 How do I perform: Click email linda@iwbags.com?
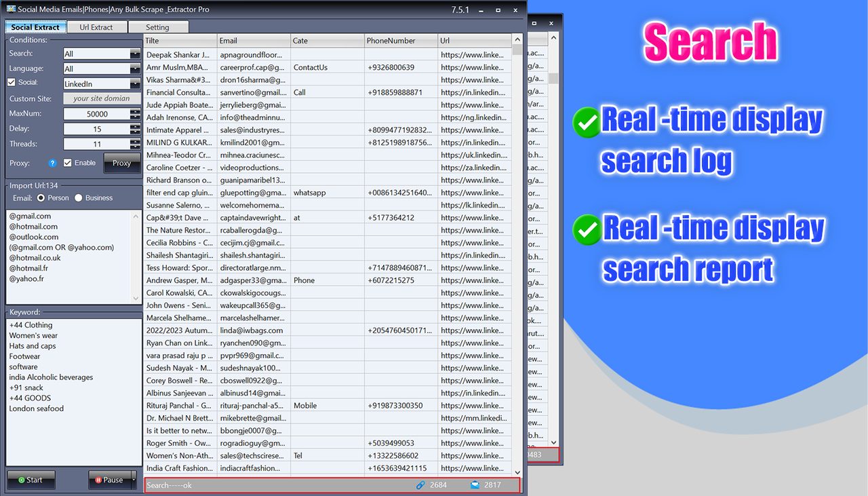254,330
